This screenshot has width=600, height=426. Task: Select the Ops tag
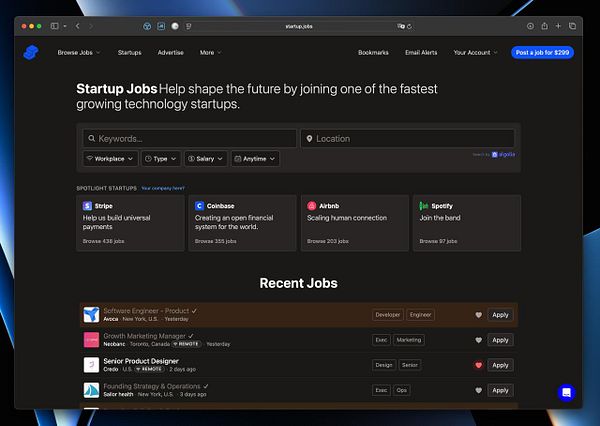[x=402, y=390]
